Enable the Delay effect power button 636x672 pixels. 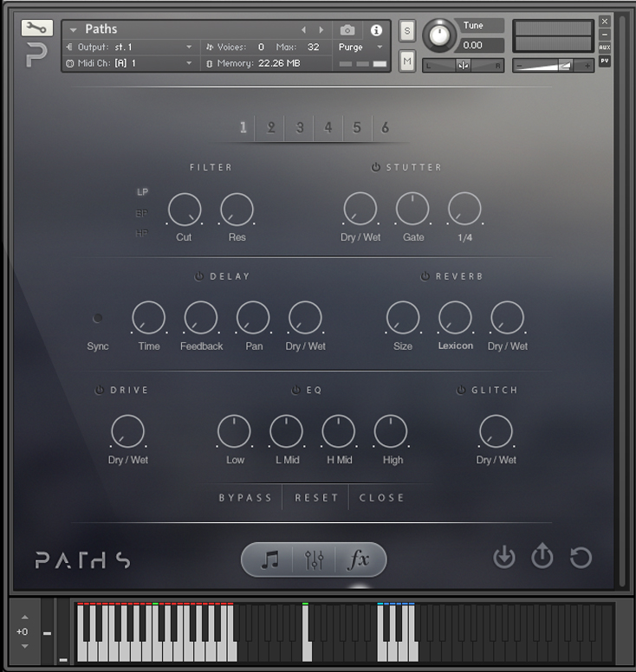[198, 276]
